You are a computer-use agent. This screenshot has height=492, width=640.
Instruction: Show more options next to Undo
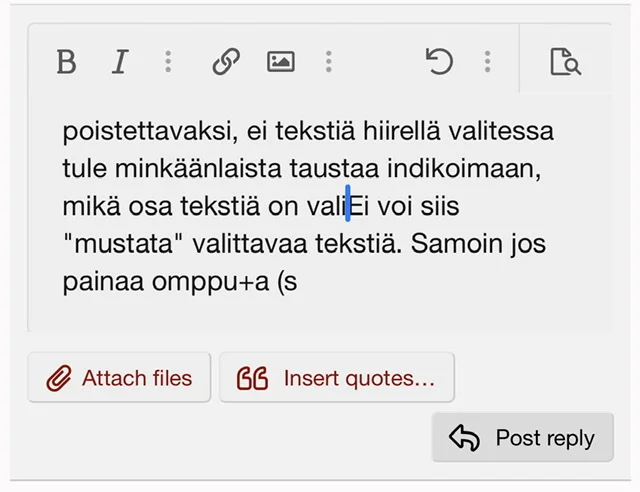point(487,62)
